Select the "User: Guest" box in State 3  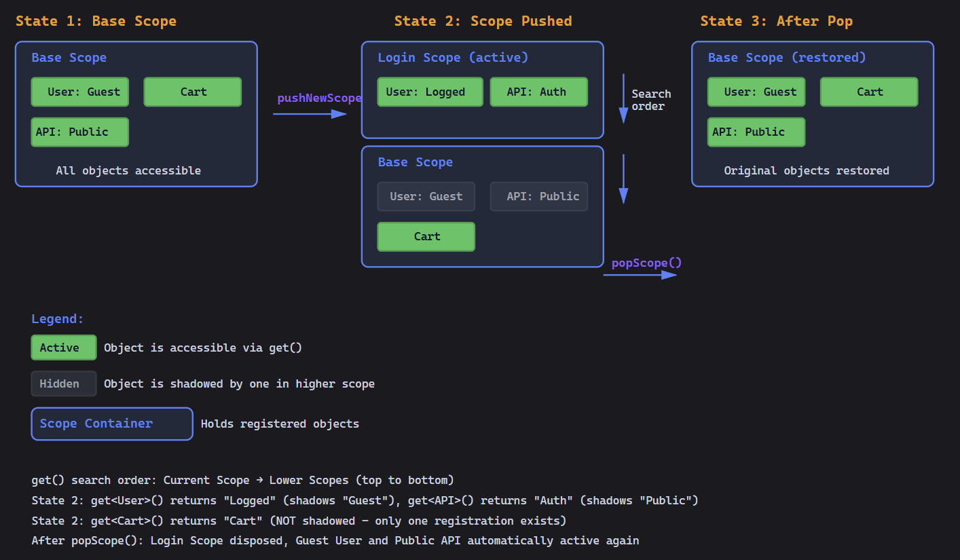pyautogui.click(x=756, y=92)
